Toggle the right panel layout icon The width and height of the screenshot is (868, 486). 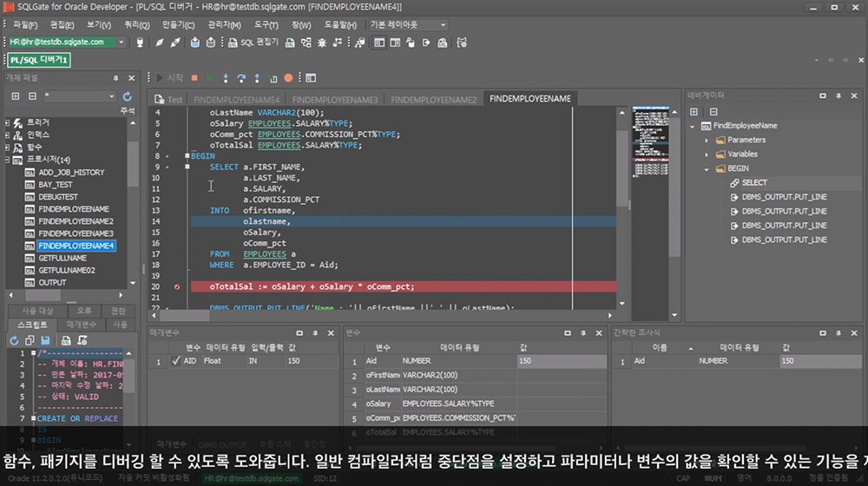click(395, 42)
